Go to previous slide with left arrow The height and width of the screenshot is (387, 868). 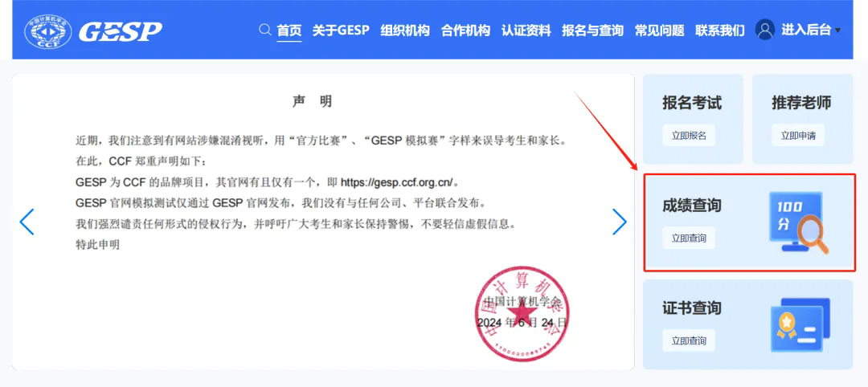pos(27,222)
